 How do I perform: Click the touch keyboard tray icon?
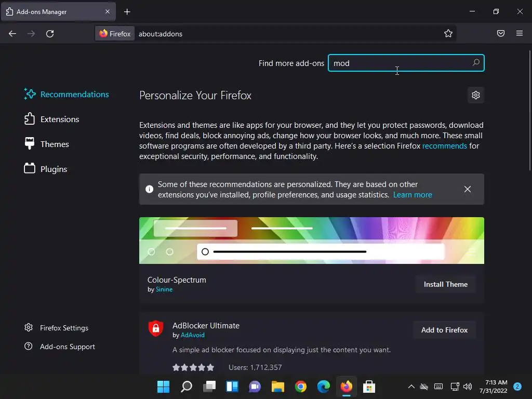[x=438, y=387]
